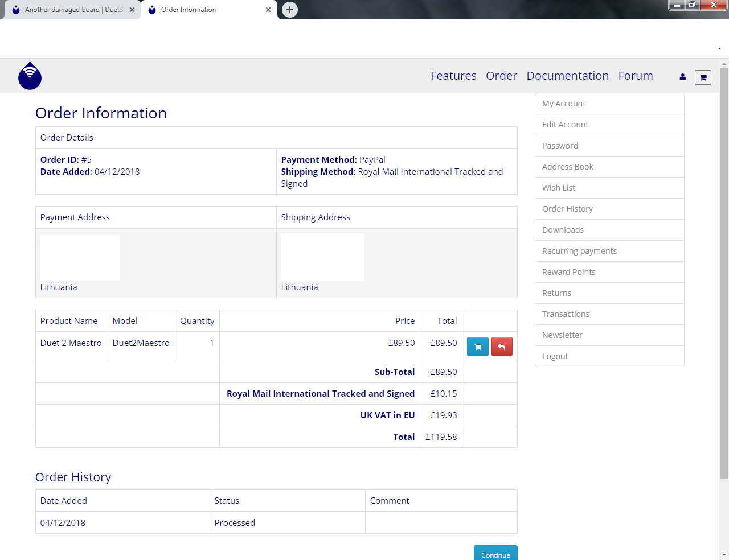Select the Order Information browser tab

coord(208,10)
